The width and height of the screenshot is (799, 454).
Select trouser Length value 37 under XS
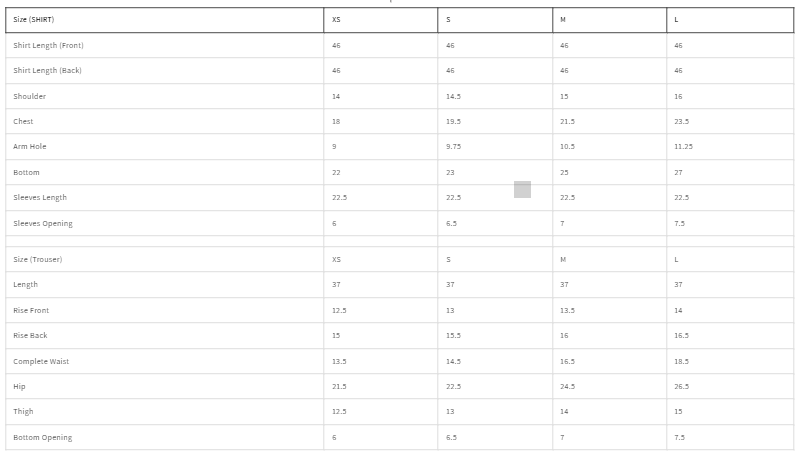336,284
